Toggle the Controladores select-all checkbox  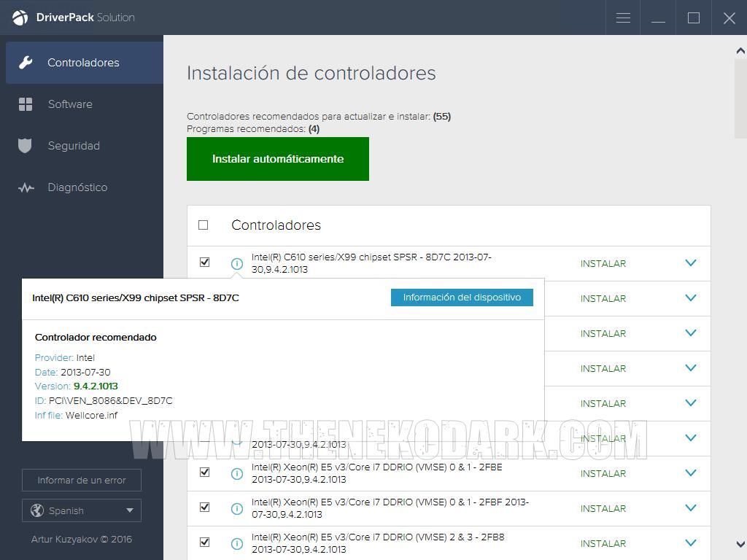click(x=204, y=225)
